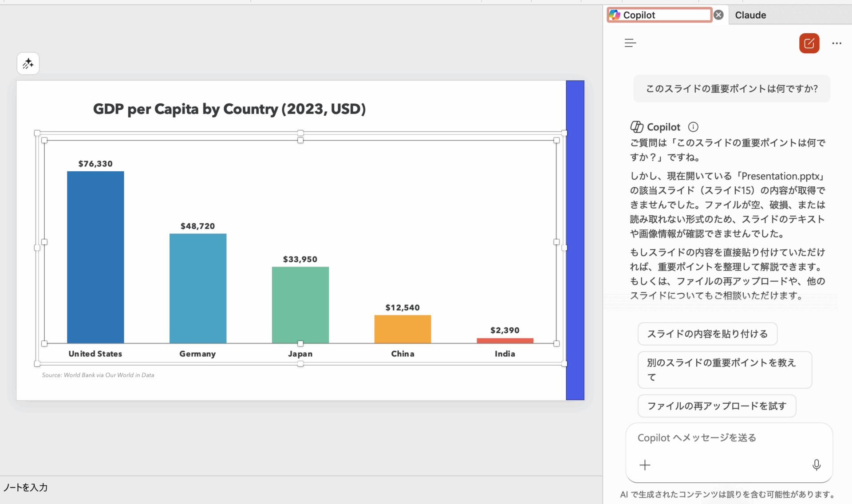Click the plus attachment icon

pyautogui.click(x=645, y=465)
